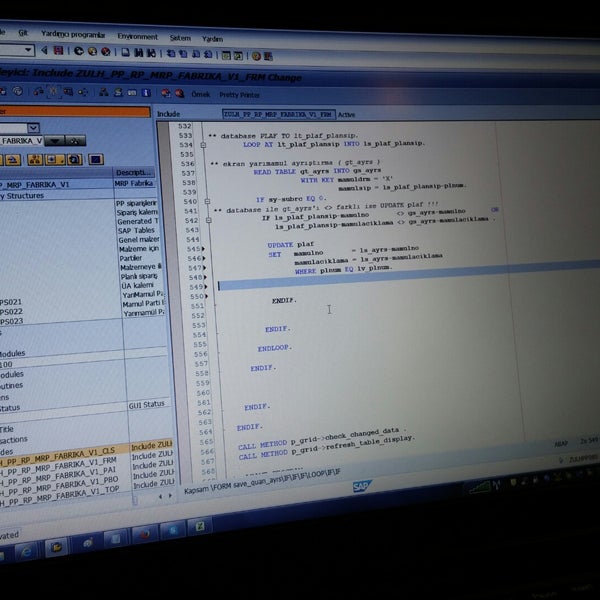Click the Activate matchstick icon
The width and height of the screenshot is (600, 600).
(53, 91)
